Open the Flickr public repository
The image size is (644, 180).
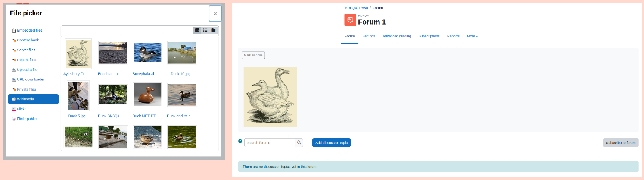click(x=27, y=119)
